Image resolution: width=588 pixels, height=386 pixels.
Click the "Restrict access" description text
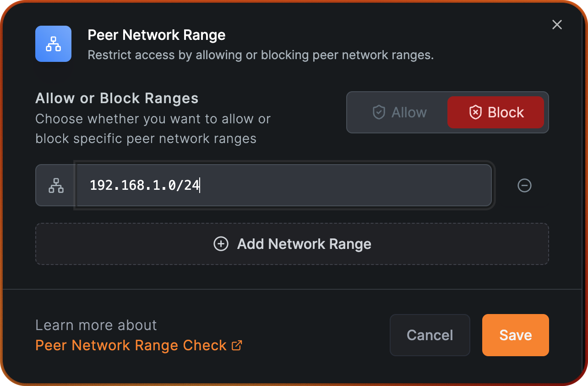[x=260, y=55]
